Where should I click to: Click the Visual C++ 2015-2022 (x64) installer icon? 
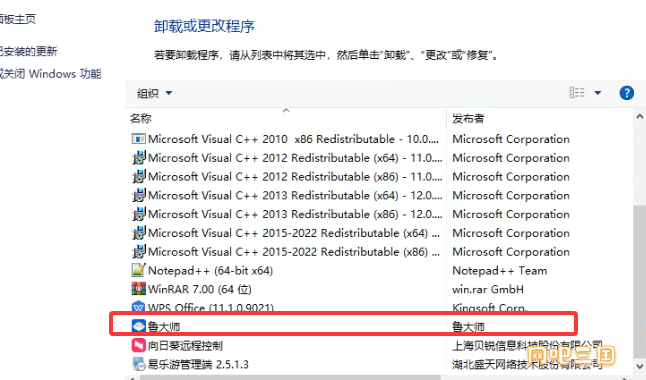click(138, 233)
